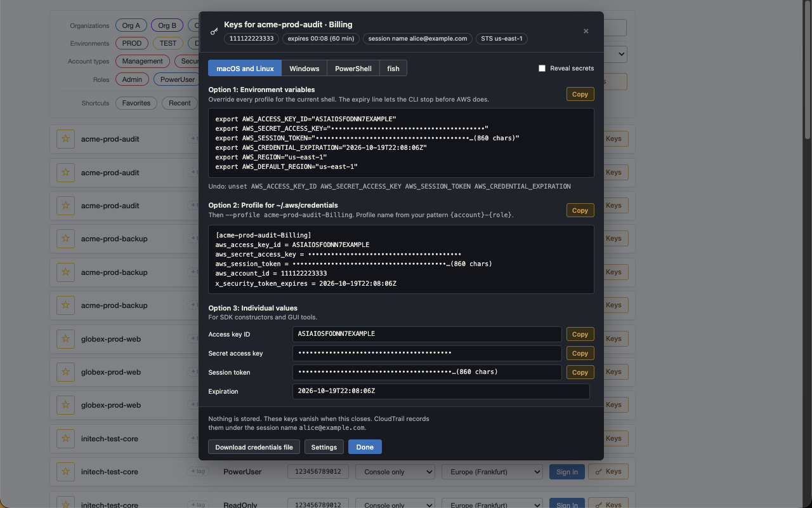Toggle the Org B organization filter

click(x=167, y=25)
